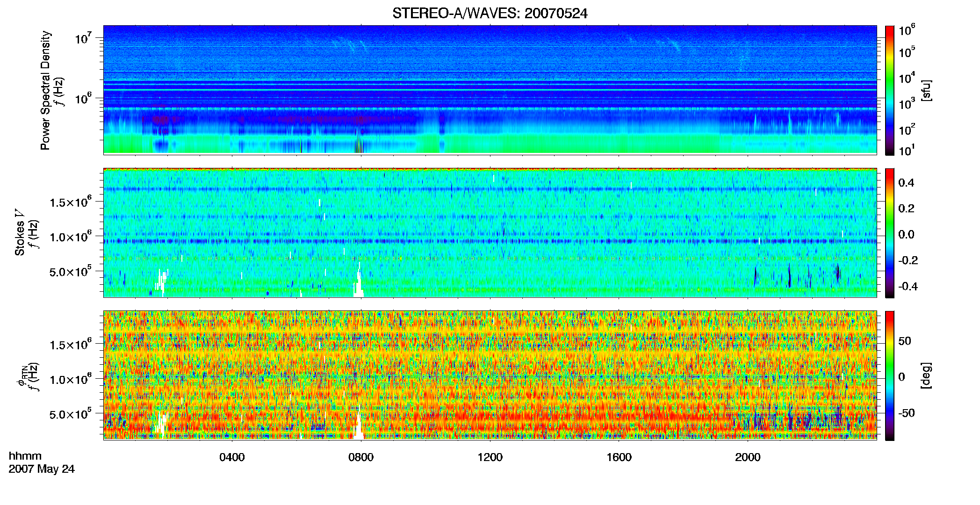The width and height of the screenshot is (980, 505).
Task: Click the φ RTN degrees color bar
Action: point(890,375)
